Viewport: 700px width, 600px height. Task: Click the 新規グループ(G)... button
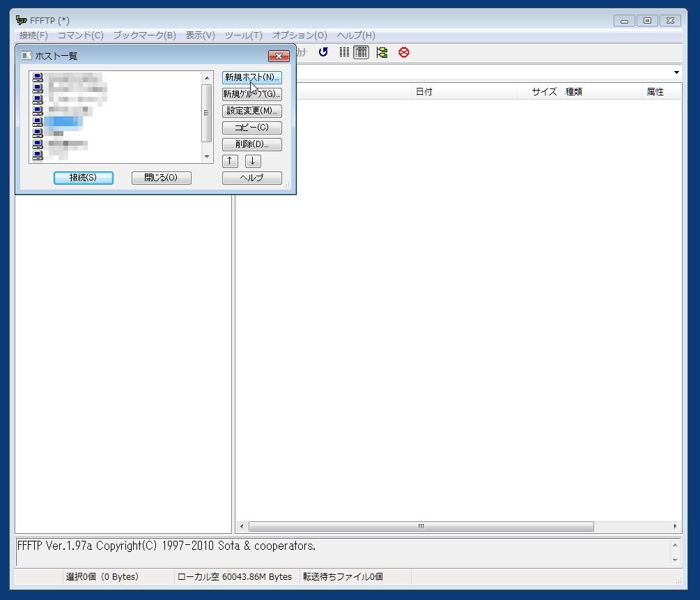coord(251,94)
